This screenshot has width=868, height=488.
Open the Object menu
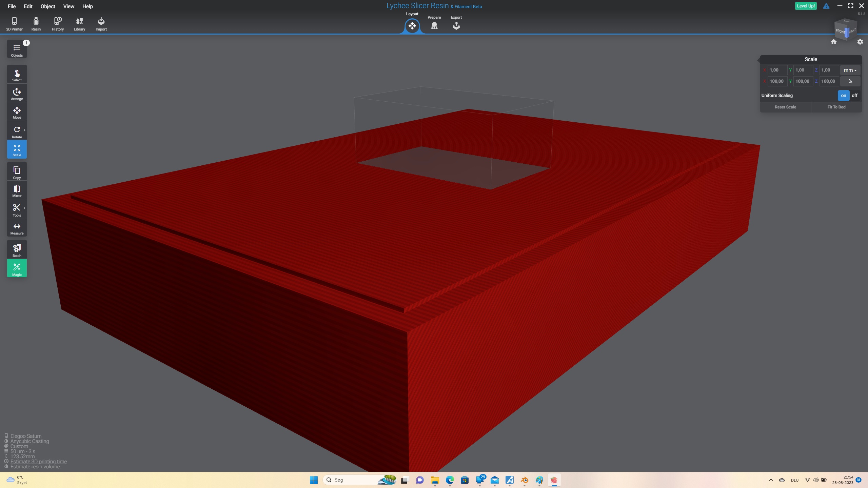(47, 6)
